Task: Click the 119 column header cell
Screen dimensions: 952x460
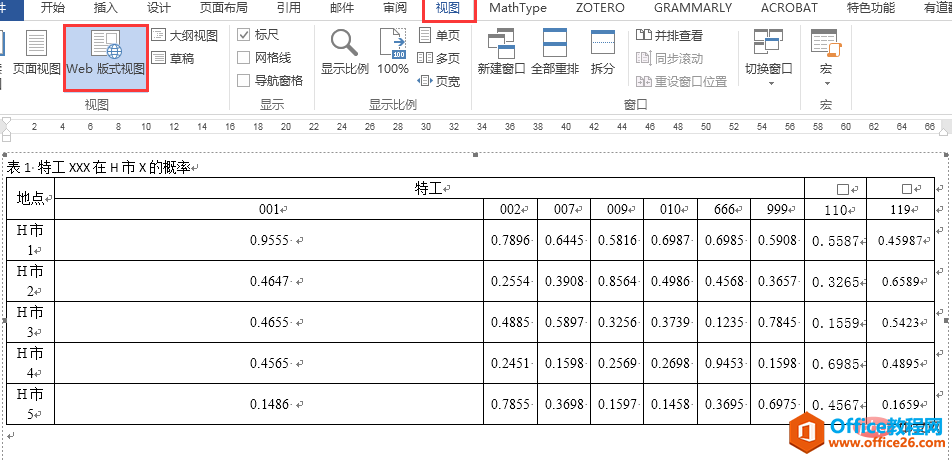Action: pos(900,210)
